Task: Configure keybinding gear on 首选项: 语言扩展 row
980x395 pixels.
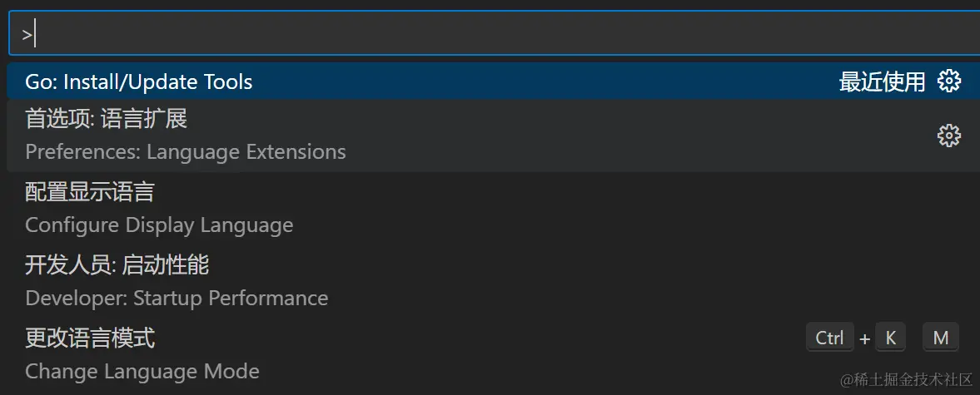Action: (x=948, y=136)
